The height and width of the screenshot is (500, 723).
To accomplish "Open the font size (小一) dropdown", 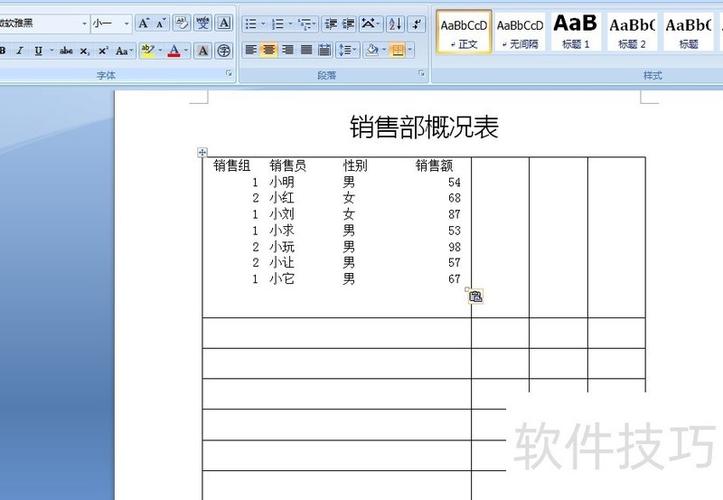I will pos(126,23).
